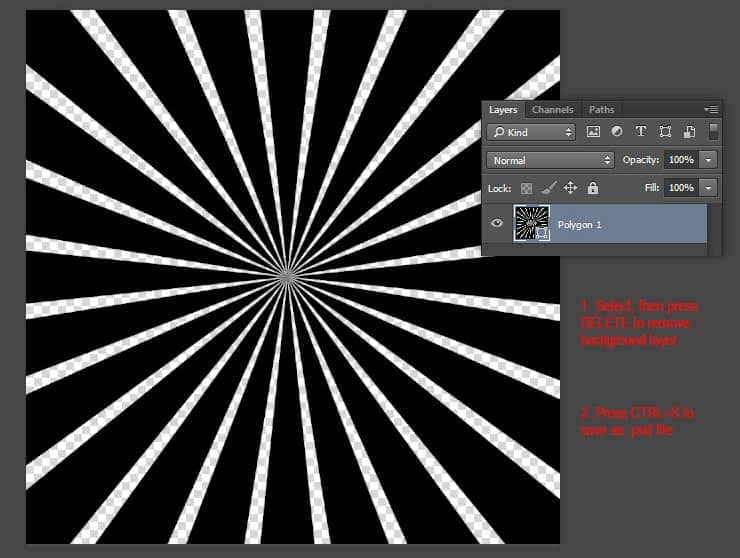Click the Opacity value field

pyautogui.click(x=681, y=160)
